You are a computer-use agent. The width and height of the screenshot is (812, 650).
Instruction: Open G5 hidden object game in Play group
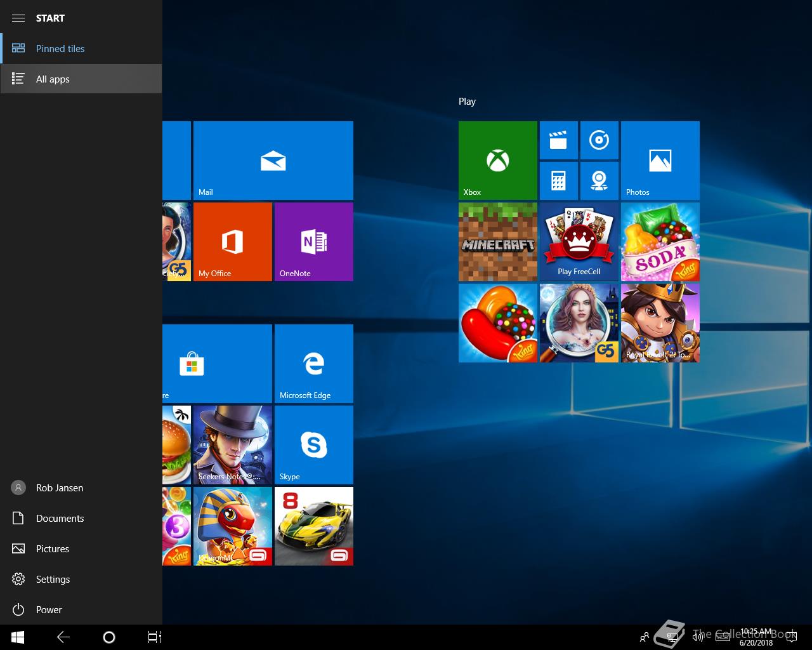[x=579, y=323]
